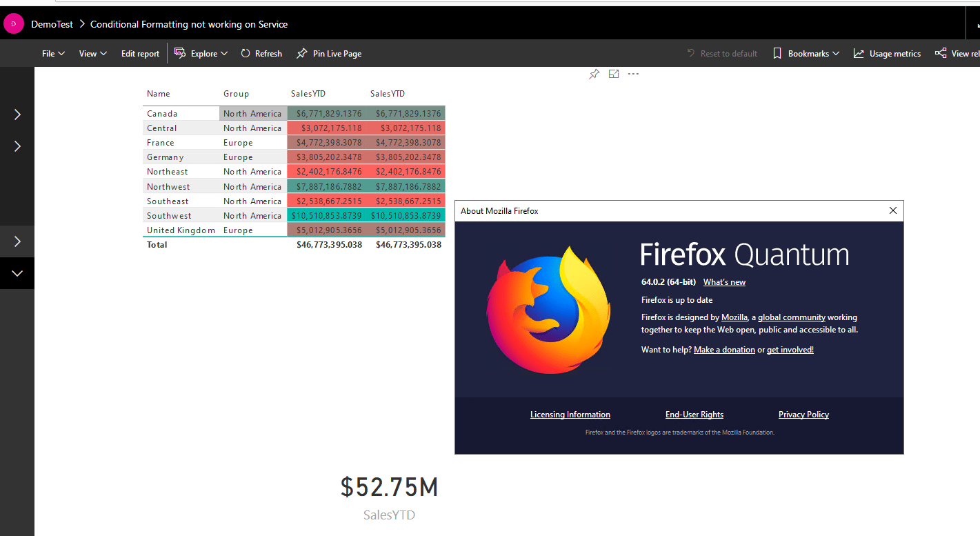Pin the table visual using its pushpin icon
The height and width of the screenshot is (536, 980).
pyautogui.click(x=594, y=74)
